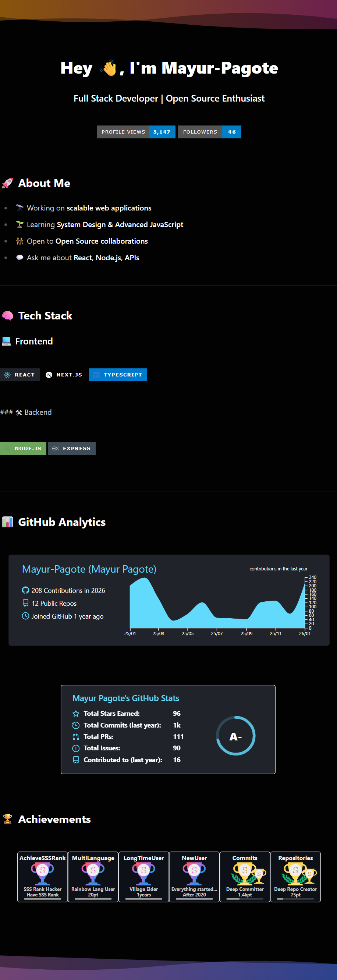Image resolution: width=337 pixels, height=980 pixels.
Task: Select the AchieveSSSRank trophy card
Action: pos(43,877)
